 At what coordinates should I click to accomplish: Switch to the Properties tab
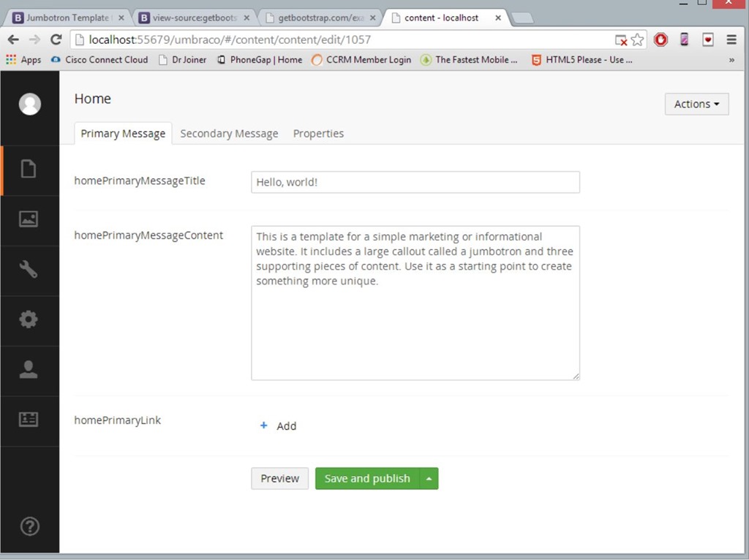click(319, 134)
